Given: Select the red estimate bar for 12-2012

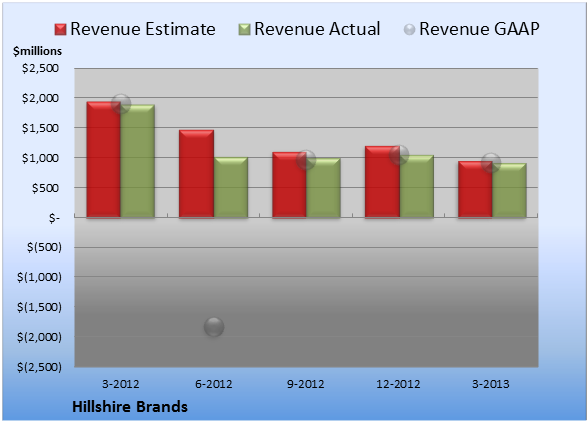Looking at the screenshot, I should coord(382,182).
